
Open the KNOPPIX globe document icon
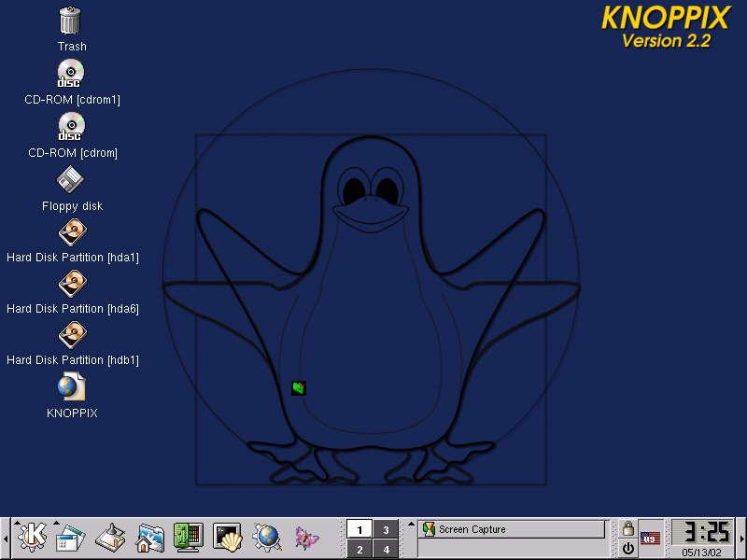(72, 386)
